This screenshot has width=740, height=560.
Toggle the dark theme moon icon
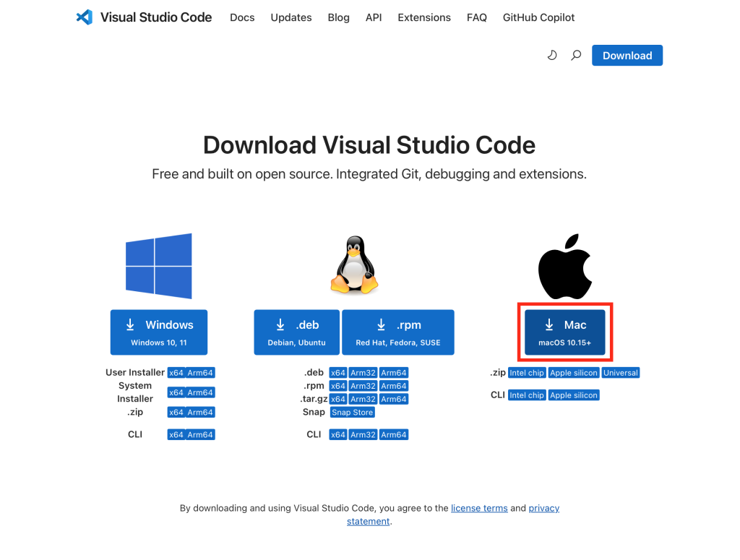(x=552, y=55)
